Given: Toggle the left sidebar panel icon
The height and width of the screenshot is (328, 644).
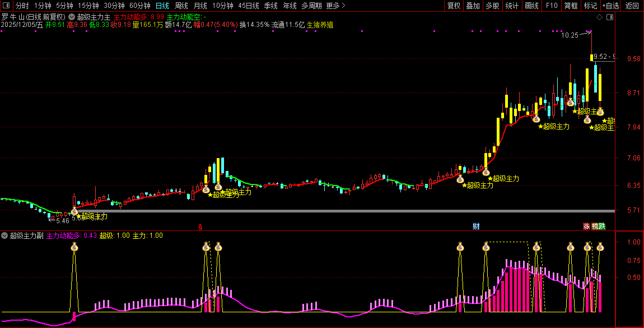Looking at the screenshot, I should (6, 6).
